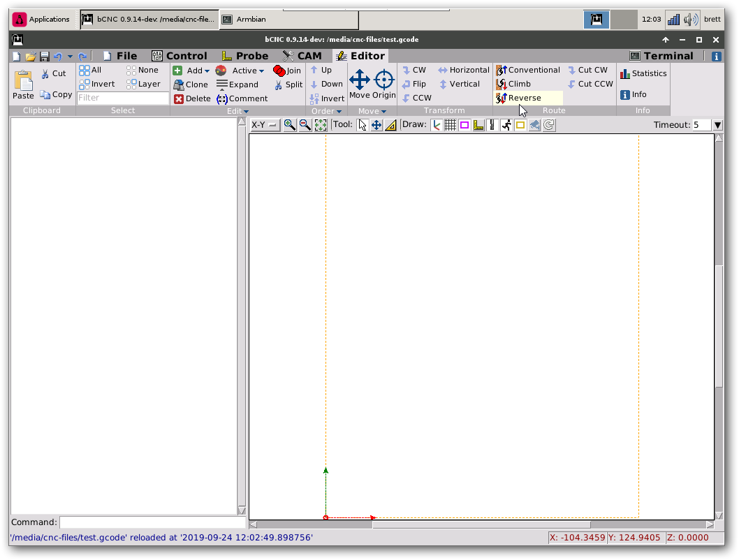Click the Delete red X icon
Screen dimensions: 739x560
[179, 98]
